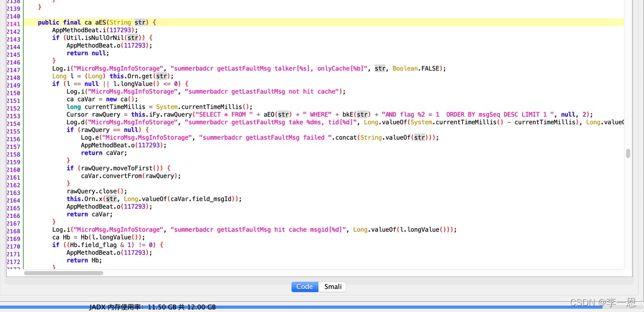Image resolution: width=644 pixels, height=312 pixels.
Task: Switch to the Code tab
Action: click(304, 286)
